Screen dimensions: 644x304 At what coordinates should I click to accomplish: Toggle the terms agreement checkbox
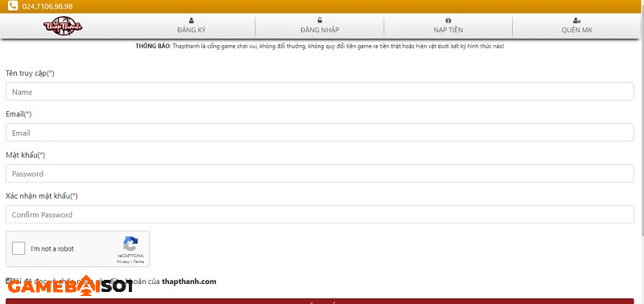(x=9, y=281)
